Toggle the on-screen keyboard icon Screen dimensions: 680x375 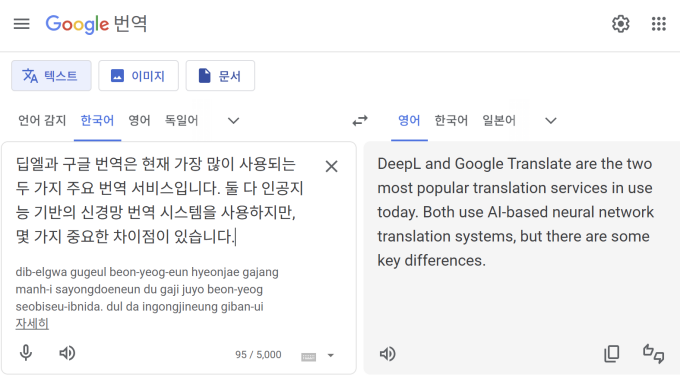pyautogui.click(x=308, y=357)
